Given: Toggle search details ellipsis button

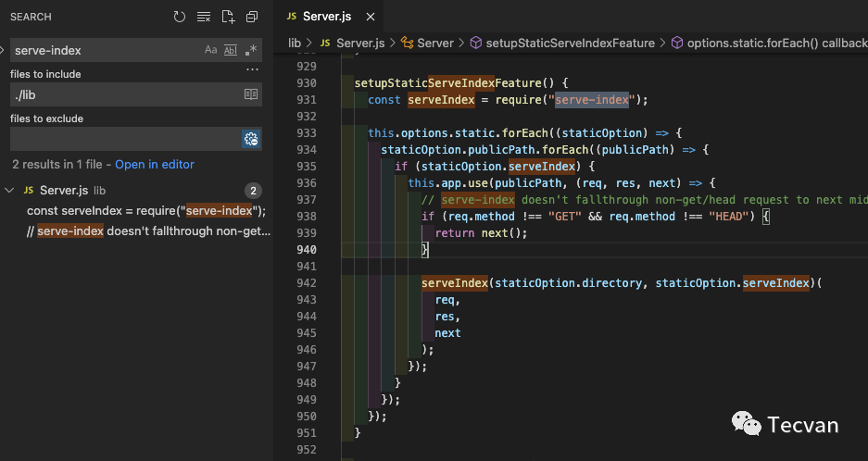Looking at the screenshot, I should (x=252, y=69).
